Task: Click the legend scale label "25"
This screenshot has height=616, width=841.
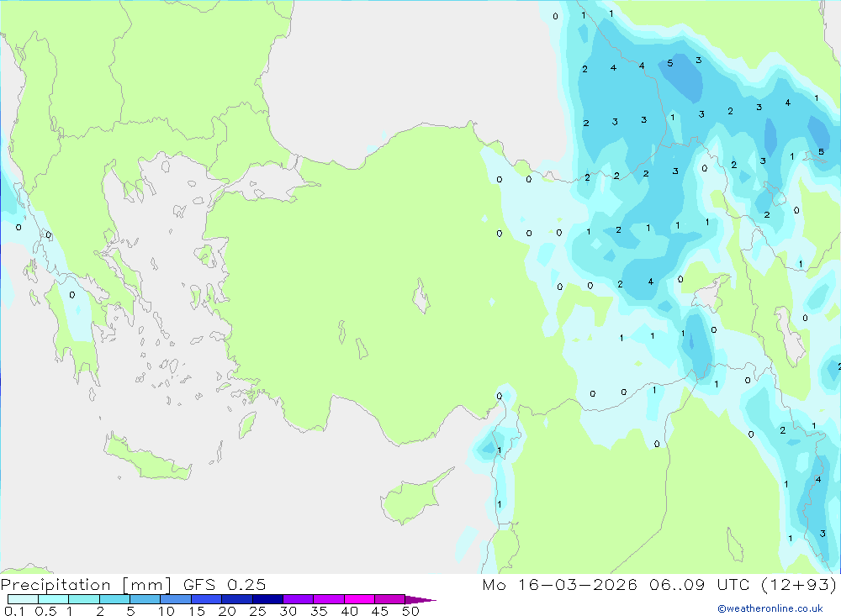Action: click(x=257, y=611)
